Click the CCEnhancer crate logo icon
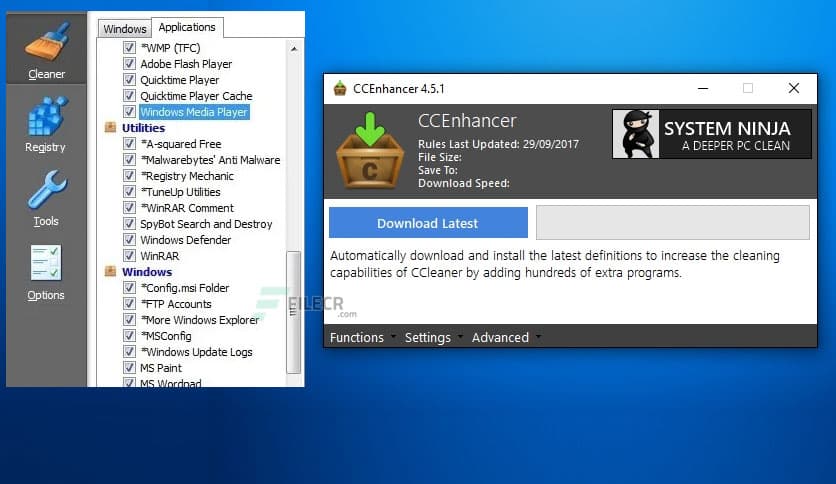Viewport: 836px width, 484px height. click(x=369, y=151)
